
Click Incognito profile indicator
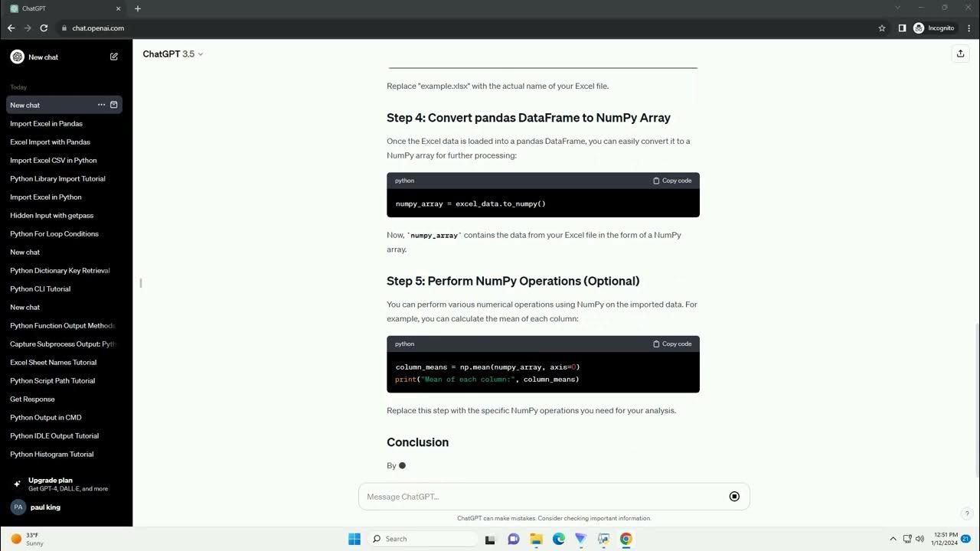coord(934,28)
